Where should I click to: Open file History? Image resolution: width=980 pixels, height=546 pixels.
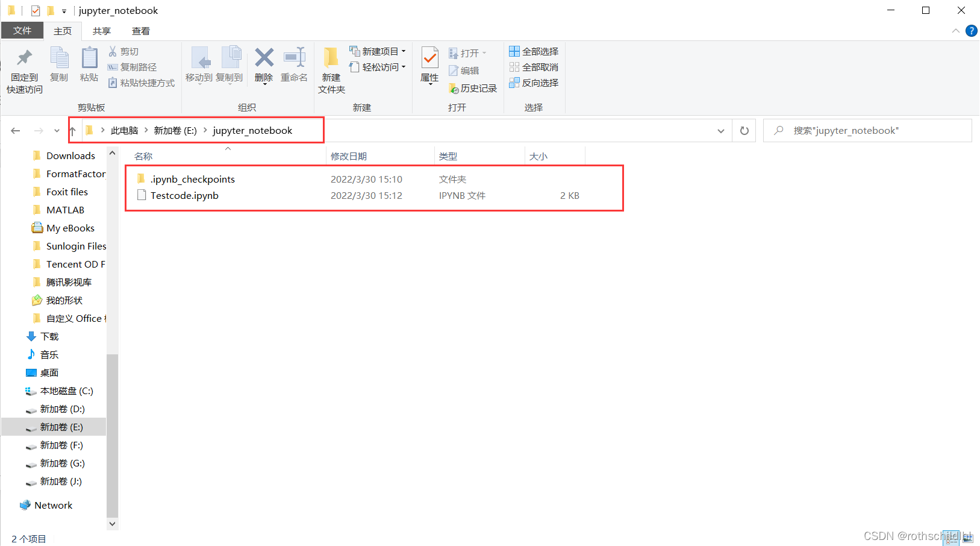coord(473,89)
